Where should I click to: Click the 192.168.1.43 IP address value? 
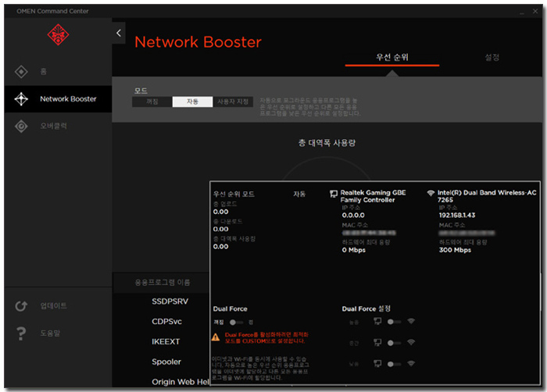pos(457,216)
